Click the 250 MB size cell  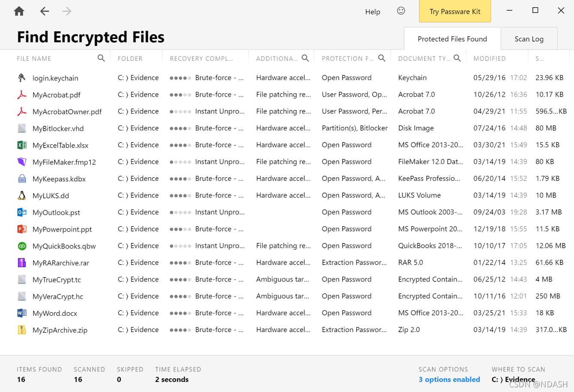click(x=548, y=296)
